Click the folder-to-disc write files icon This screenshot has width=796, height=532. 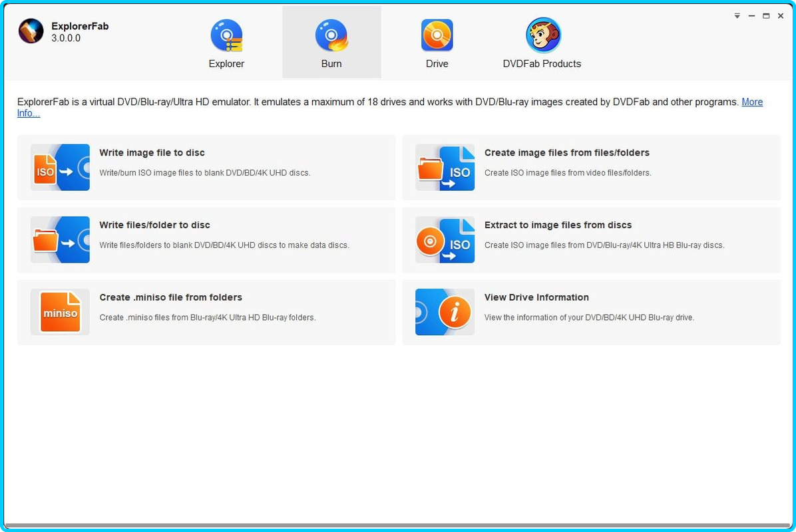click(x=60, y=240)
